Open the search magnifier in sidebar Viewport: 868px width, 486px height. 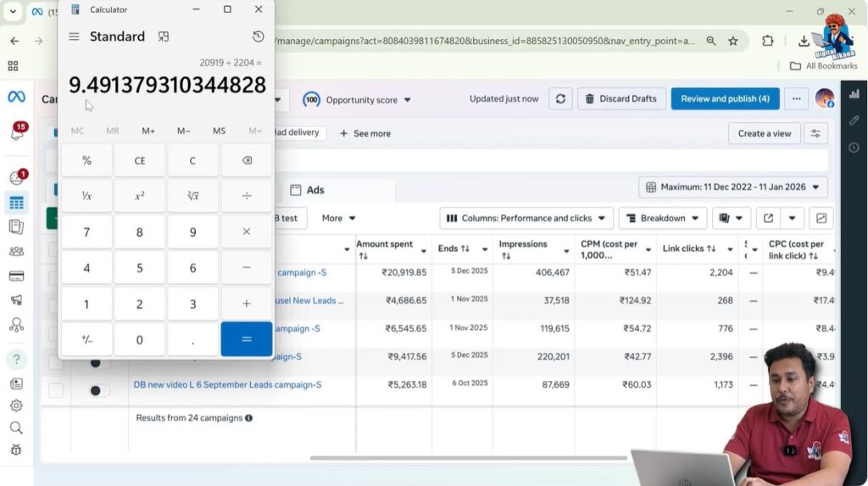17,427
